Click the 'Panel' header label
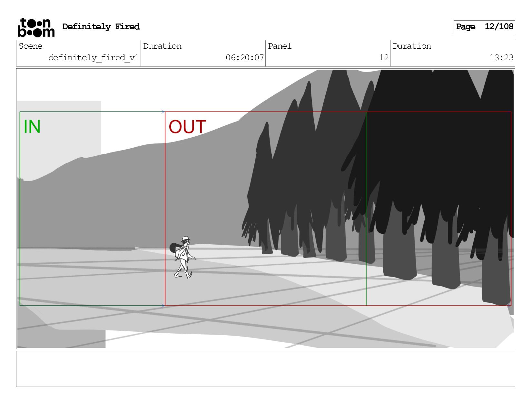The image size is (532, 411). pyautogui.click(x=280, y=46)
